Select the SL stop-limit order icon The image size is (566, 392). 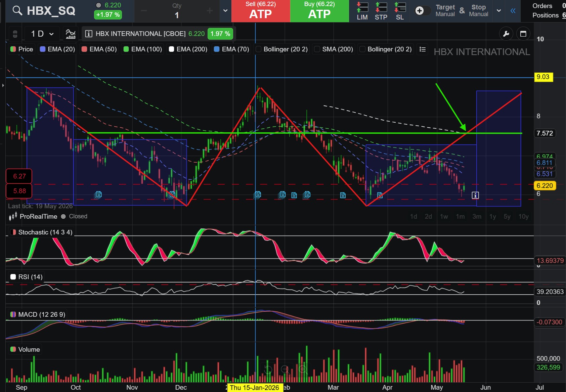pyautogui.click(x=400, y=11)
